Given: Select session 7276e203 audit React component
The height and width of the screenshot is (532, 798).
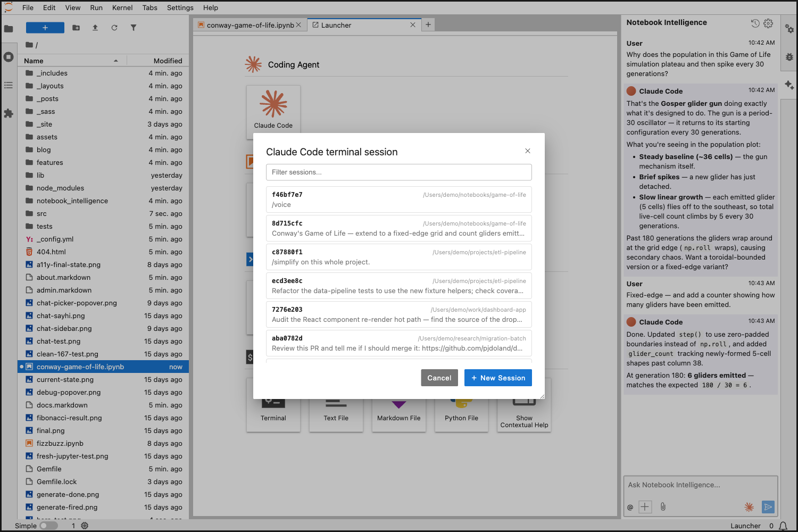Looking at the screenshot, I should click(399, 314).
